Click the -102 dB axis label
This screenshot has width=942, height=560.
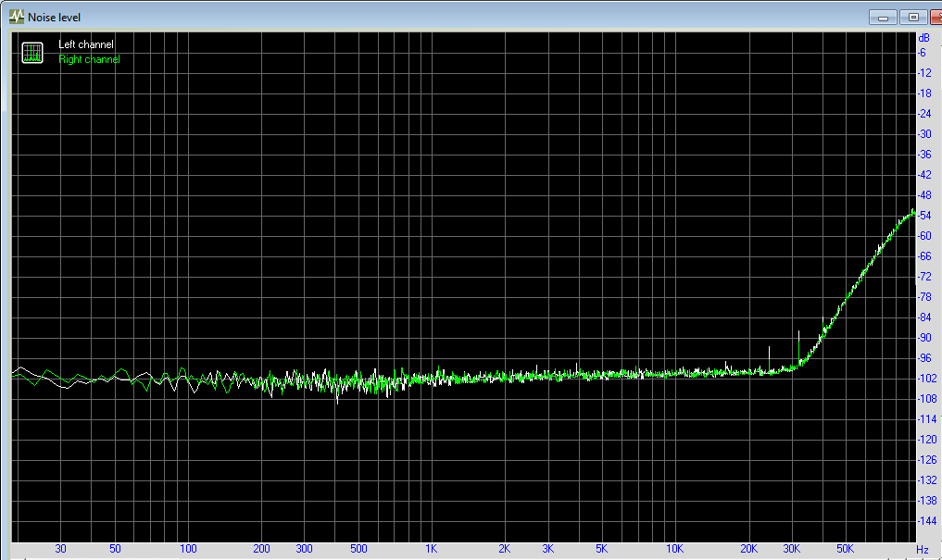tap(927, 379)
